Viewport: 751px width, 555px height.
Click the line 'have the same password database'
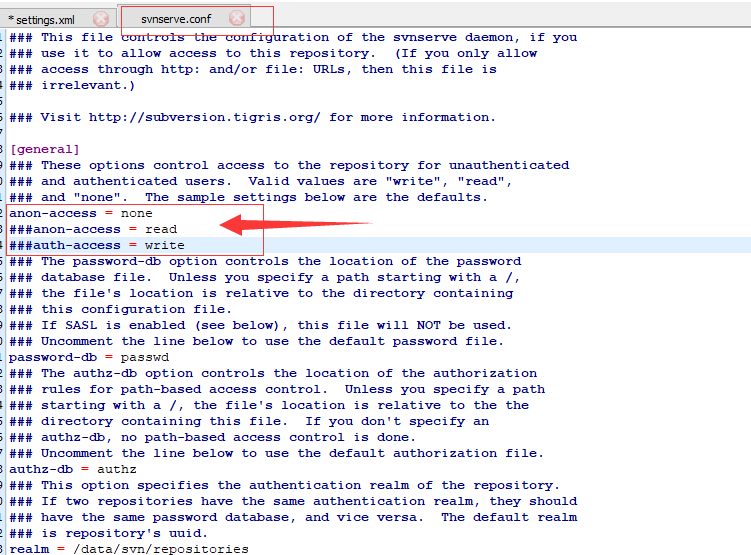click(x=293, y=517)
